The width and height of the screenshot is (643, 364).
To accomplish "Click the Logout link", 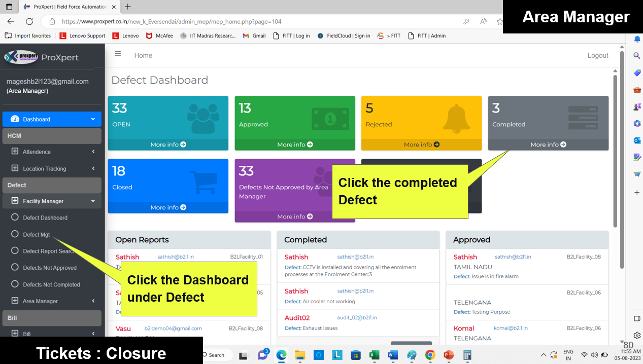I will coord(597,56).
